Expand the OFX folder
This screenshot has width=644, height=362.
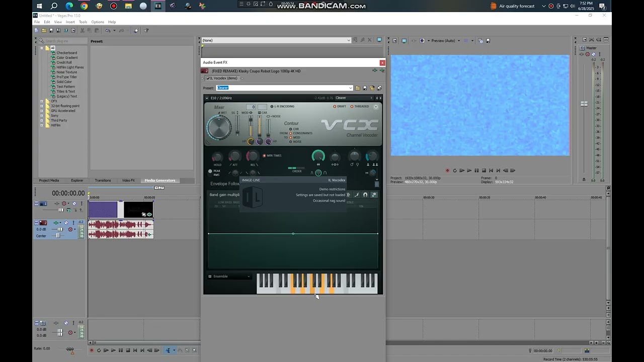point(42,101)
